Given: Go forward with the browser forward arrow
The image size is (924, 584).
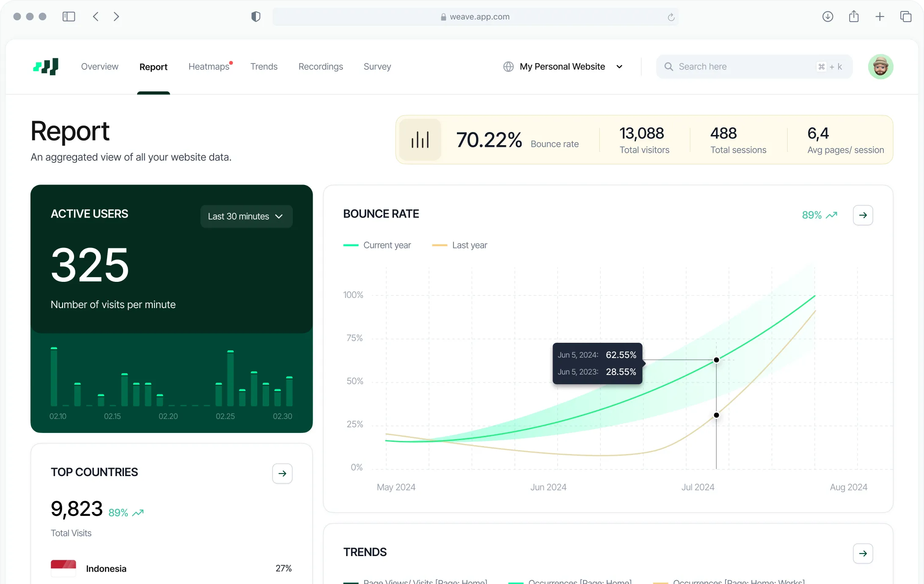Looking at the screenshot, I should click(x=116, y=17).
